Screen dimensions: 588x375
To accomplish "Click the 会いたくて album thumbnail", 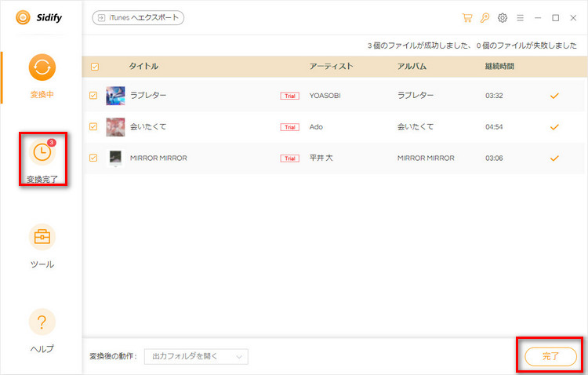I will coord(115,126).
